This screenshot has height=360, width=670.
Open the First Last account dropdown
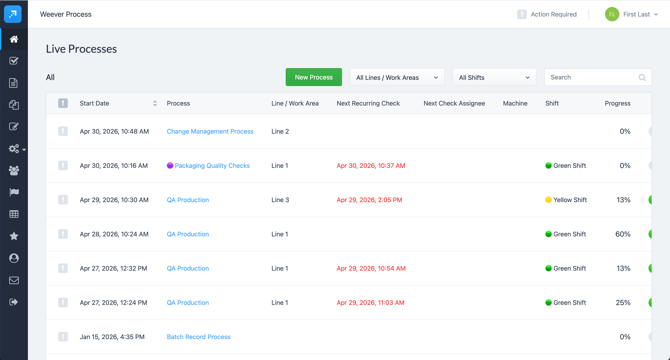[x=640, y=14]
